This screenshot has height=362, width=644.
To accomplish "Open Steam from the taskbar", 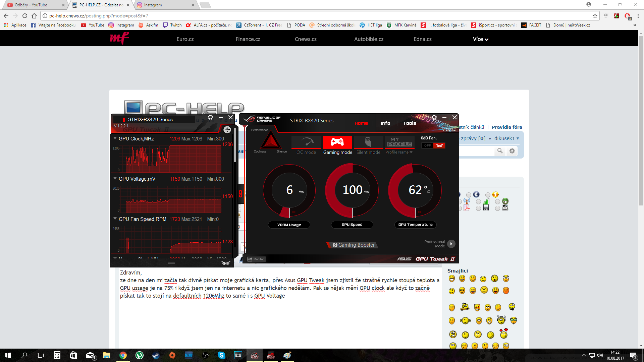I will click(156, 355).
